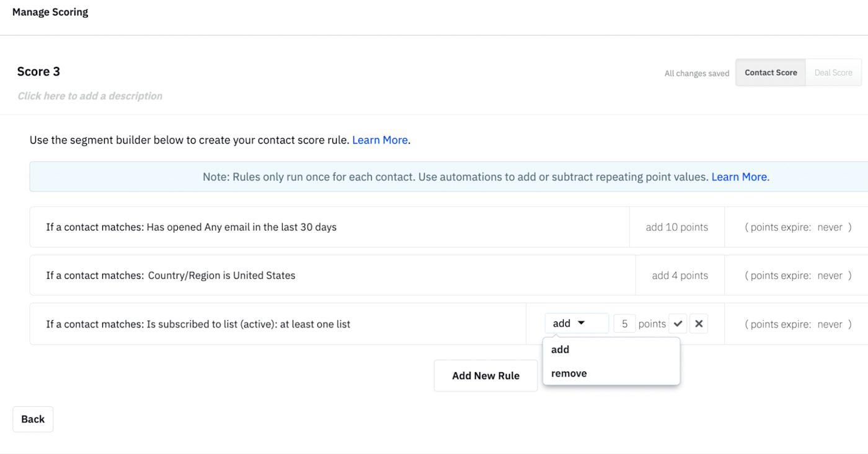Screen dimensions: 868x454
Task: Edit 'add 4 points' value
Action: pos(680,276)
